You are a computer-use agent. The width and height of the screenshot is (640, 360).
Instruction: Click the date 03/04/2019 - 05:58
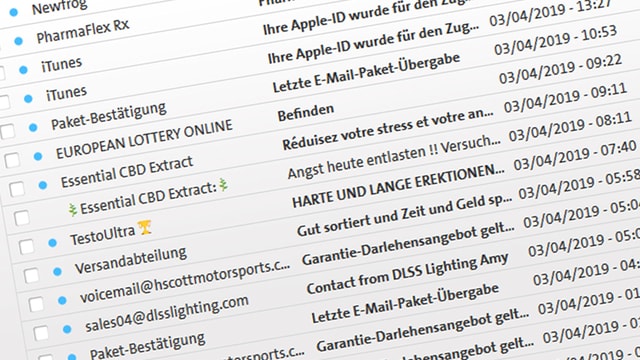(579, 184)
